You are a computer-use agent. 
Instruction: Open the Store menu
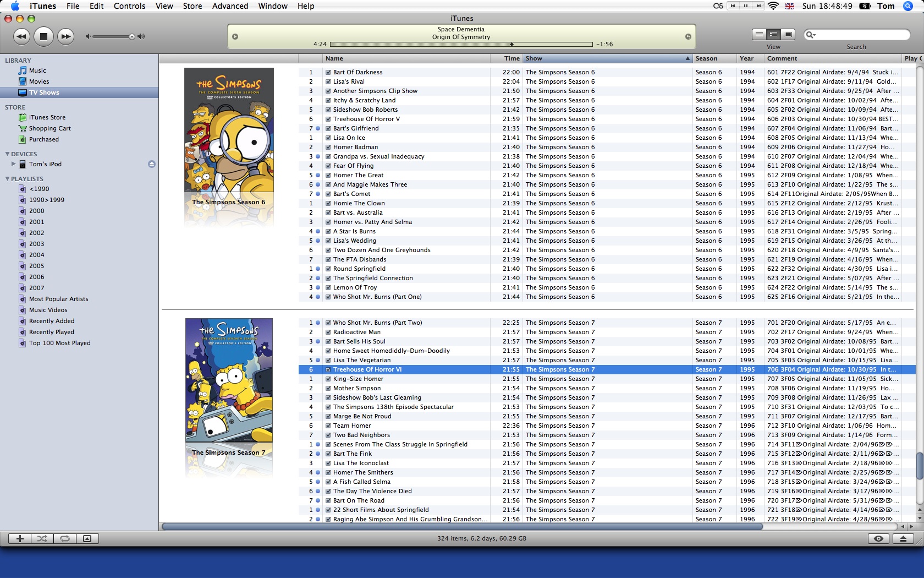pos(193,6)
